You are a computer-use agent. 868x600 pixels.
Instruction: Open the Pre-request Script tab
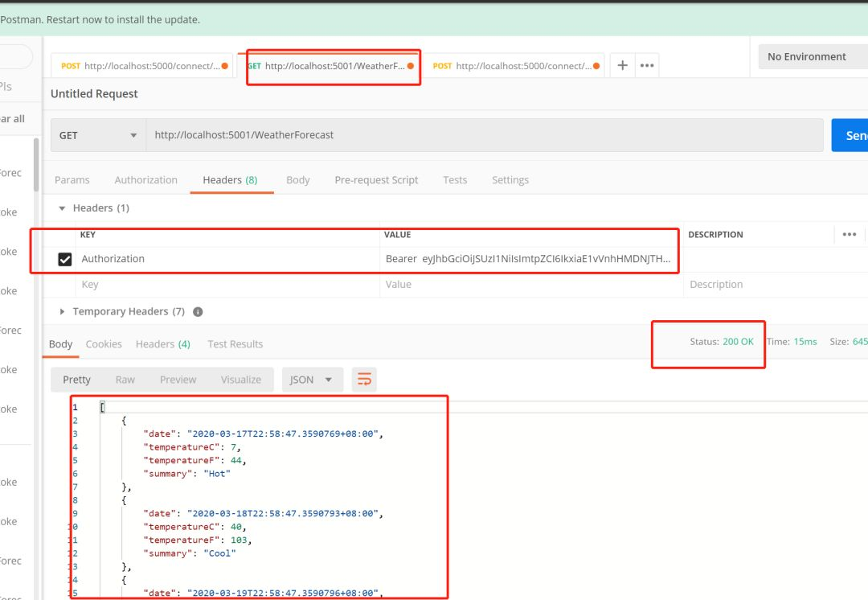tap(376, 180)
